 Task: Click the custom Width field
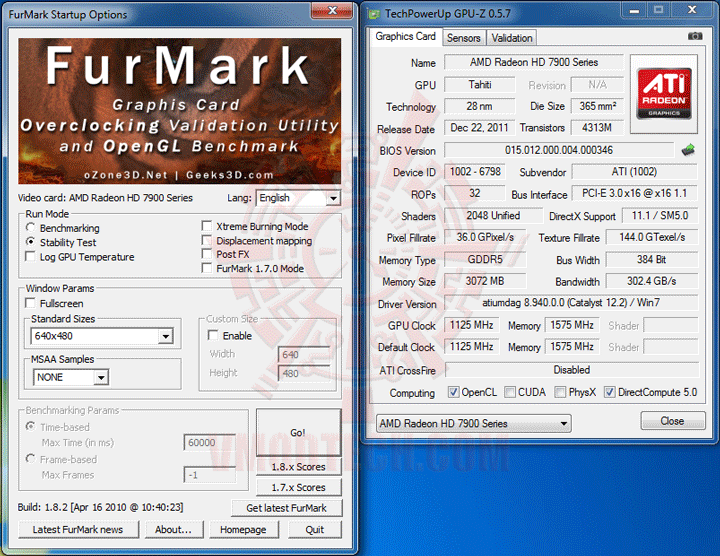click(x=304, y=354)
